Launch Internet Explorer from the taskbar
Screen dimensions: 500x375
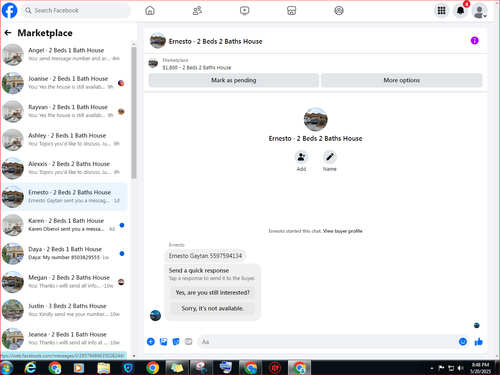click(30, 368)
